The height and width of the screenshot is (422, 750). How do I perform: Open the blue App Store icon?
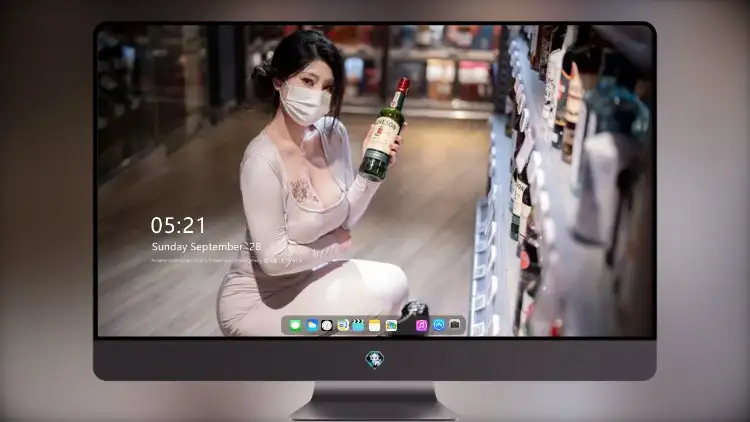pos(439,325)
